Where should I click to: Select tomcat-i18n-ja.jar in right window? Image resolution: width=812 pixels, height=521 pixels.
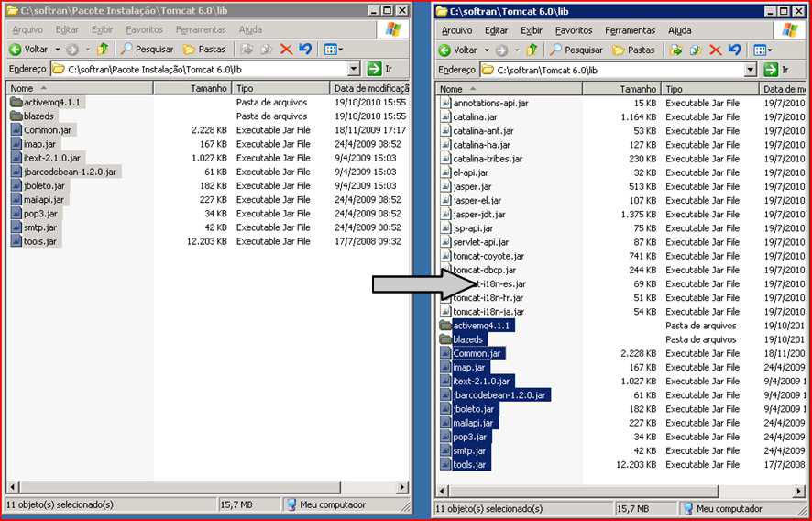pyautogui.click(x=481, y=312)
